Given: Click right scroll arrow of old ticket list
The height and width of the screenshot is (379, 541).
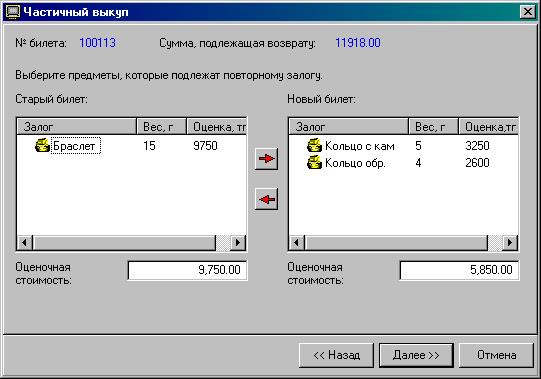Looking at the screenshot, I should coord(238,243).
